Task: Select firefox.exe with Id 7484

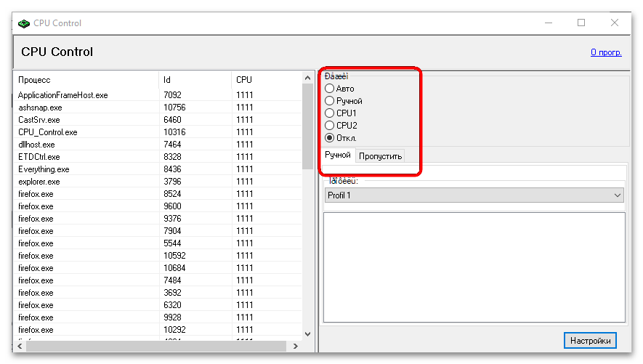Action: tap(158, 280)
